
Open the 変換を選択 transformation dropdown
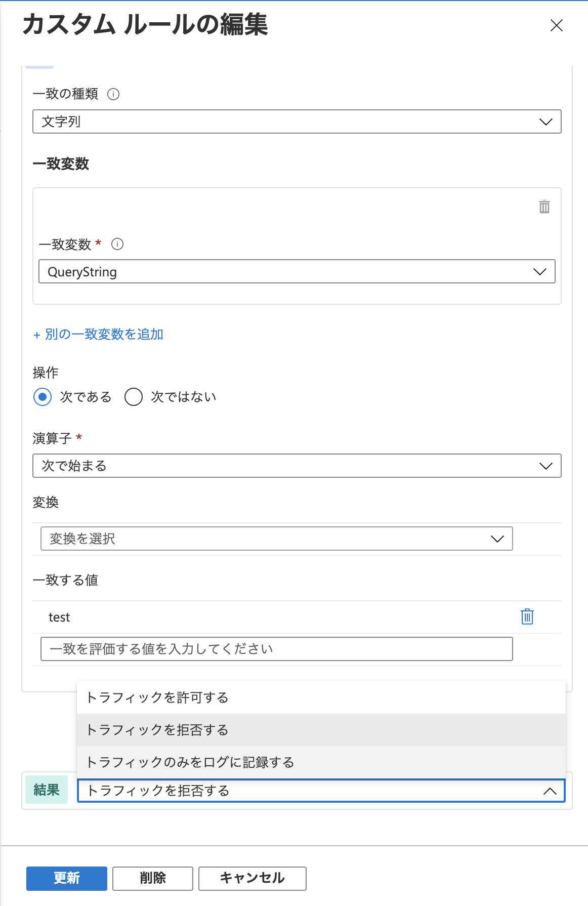coord(277,539)
